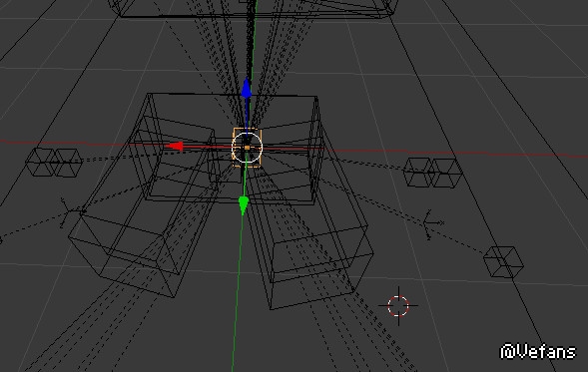Select the inner cube of the right pair

click(419, 172)
